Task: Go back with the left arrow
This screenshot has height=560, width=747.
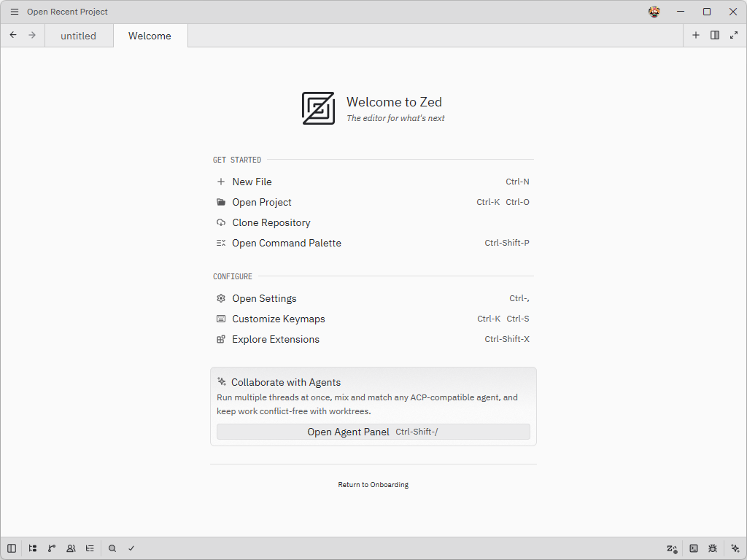Action: tap(13, 35)
